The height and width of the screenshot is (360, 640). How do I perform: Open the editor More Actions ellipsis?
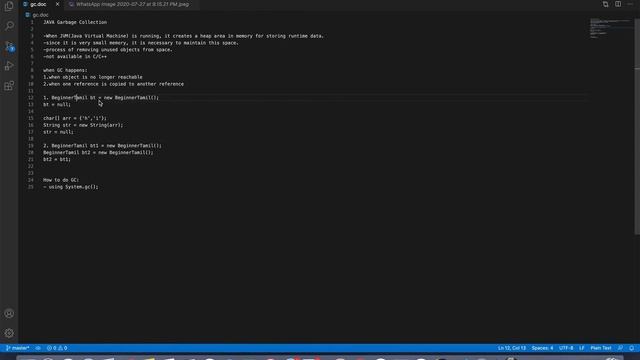click(x=630, y=4)
